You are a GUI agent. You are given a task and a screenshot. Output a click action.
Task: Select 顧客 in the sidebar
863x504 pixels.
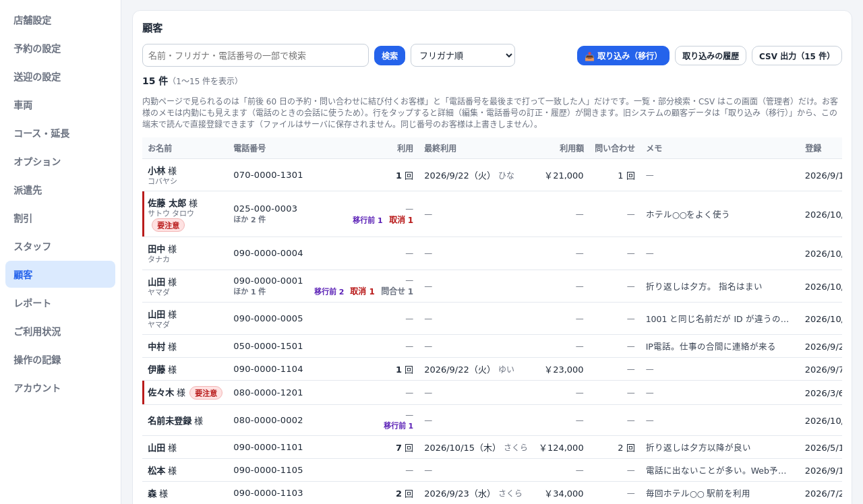(60, 275)
